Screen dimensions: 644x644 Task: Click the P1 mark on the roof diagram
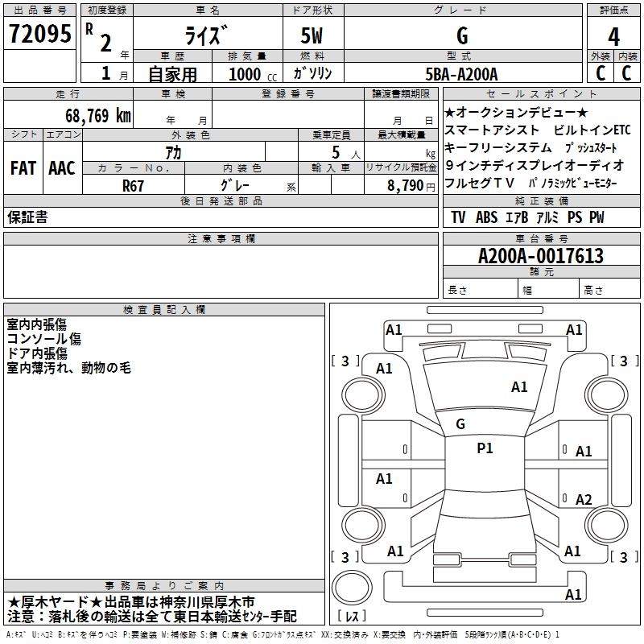(485, 448)
